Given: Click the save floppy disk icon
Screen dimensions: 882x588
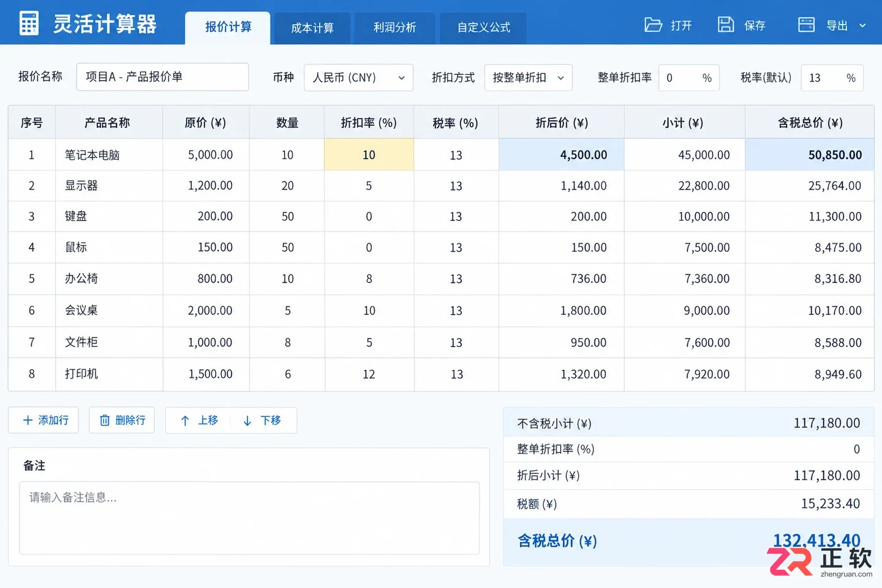Looking at the screenshot, I should pyautogui.click(x=726, y=24).
